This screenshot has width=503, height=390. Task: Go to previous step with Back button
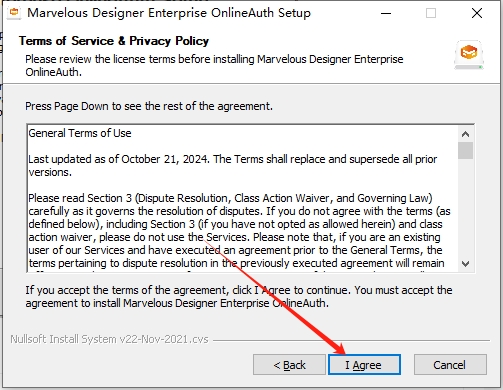(x=289, y=365)
